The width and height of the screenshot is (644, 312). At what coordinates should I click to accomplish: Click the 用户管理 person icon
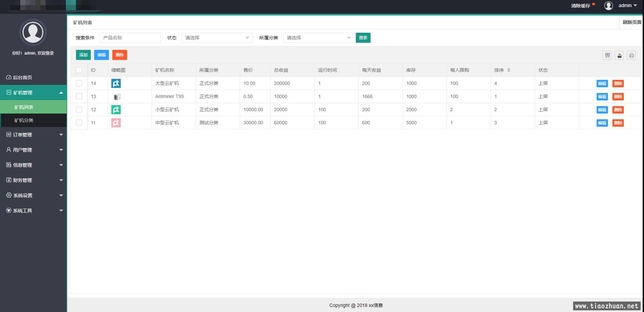[x=9, y=150]
